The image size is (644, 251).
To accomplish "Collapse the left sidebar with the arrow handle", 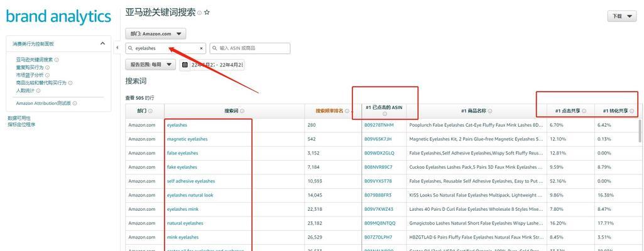I will tap(117, 48).
